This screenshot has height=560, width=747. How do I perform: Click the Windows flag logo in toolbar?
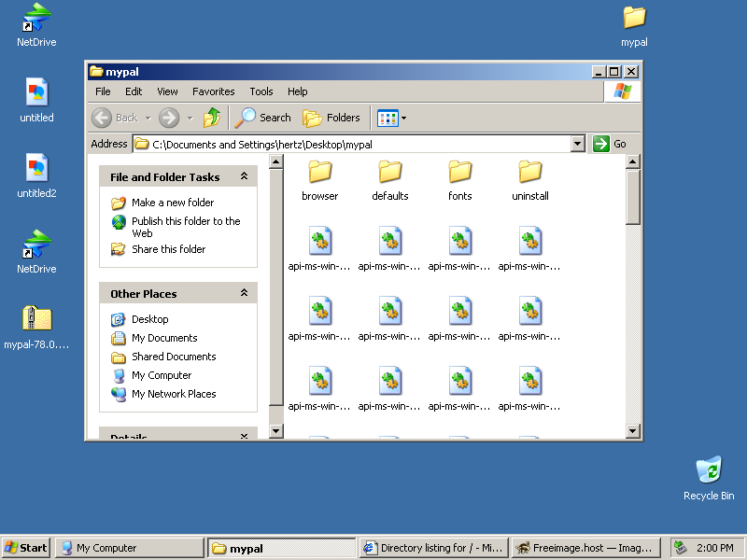622,91
